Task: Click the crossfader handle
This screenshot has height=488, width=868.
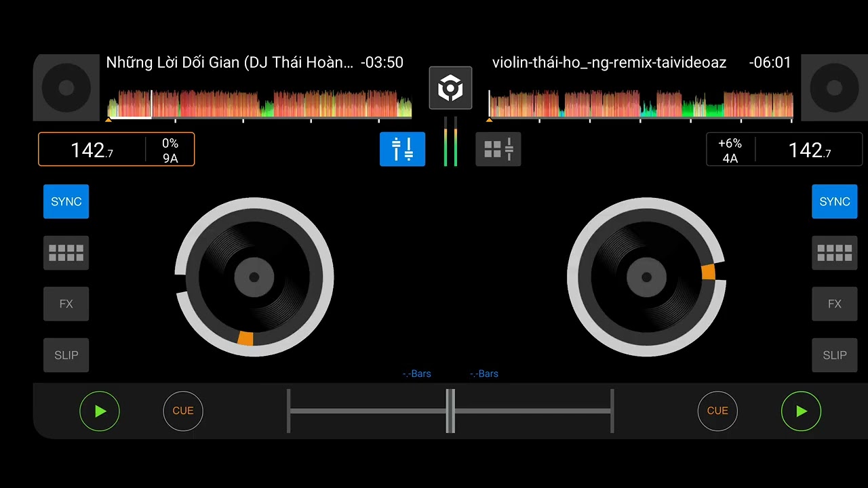Action: point(450,411)
